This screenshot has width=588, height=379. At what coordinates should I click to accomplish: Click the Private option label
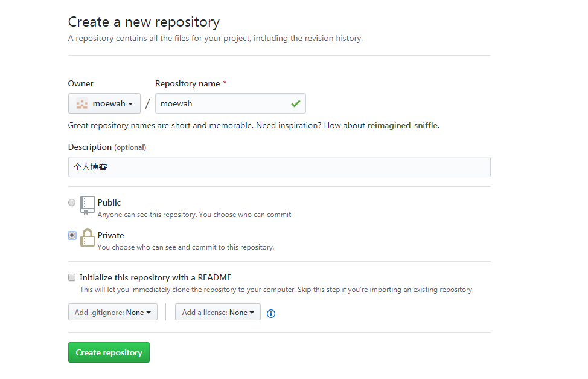pyautogui.click(x=110, y=235)
